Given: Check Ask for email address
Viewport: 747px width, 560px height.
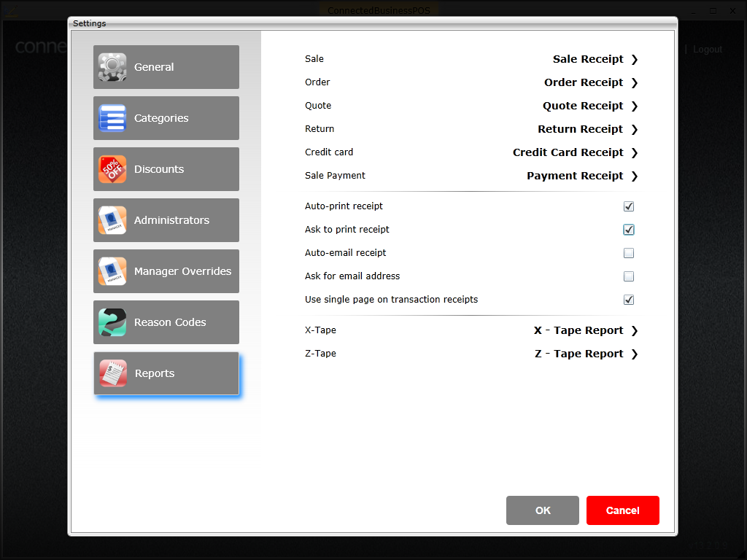Looking at the screenshot, I should (x=629, y=276).
